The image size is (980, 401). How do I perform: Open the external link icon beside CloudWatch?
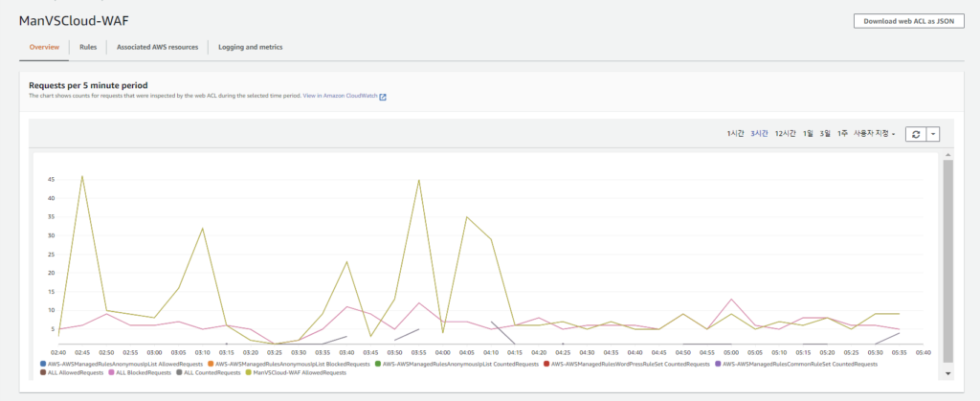(383, 97)
